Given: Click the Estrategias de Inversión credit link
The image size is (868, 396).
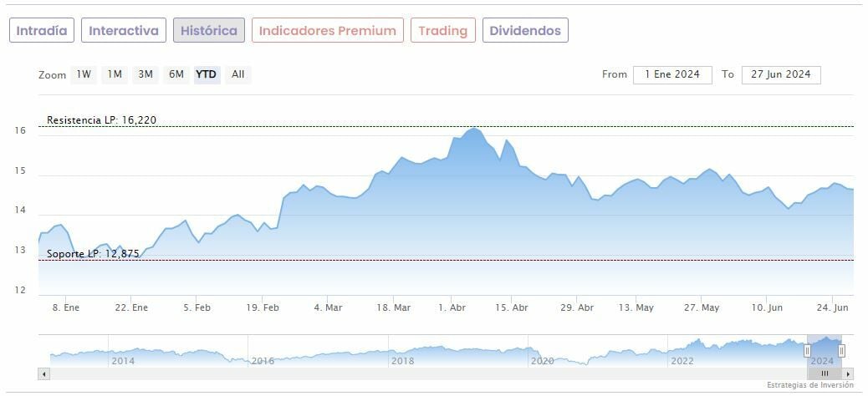Looking at the screenshot, I should [809, 385].
